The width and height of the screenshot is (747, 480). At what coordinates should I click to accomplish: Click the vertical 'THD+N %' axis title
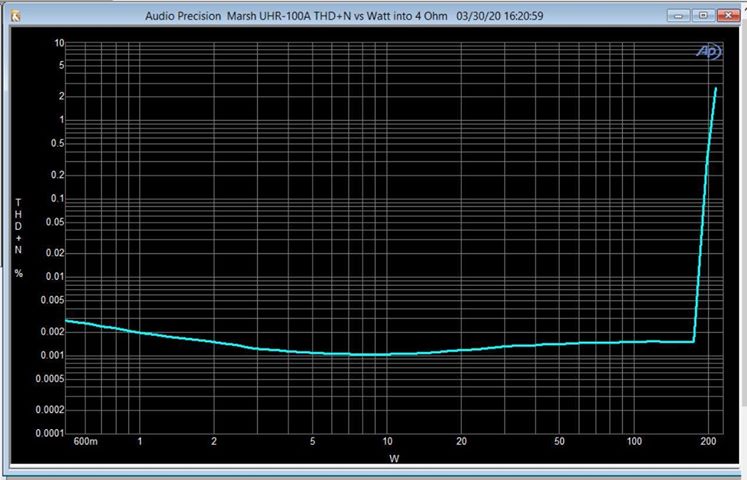coord(19,238)
